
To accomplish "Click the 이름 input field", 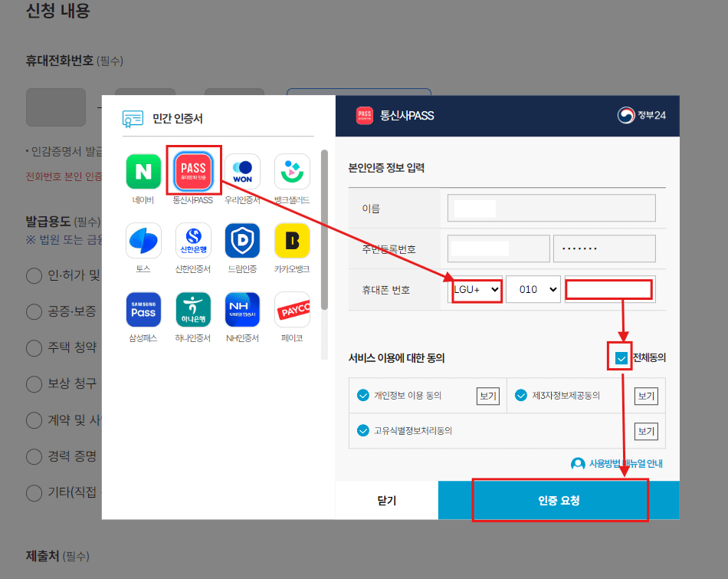I will tap(552, 208).
